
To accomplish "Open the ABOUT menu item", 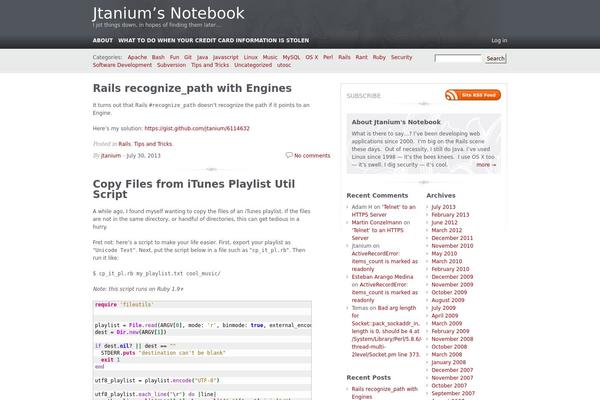I will (103, 40).
